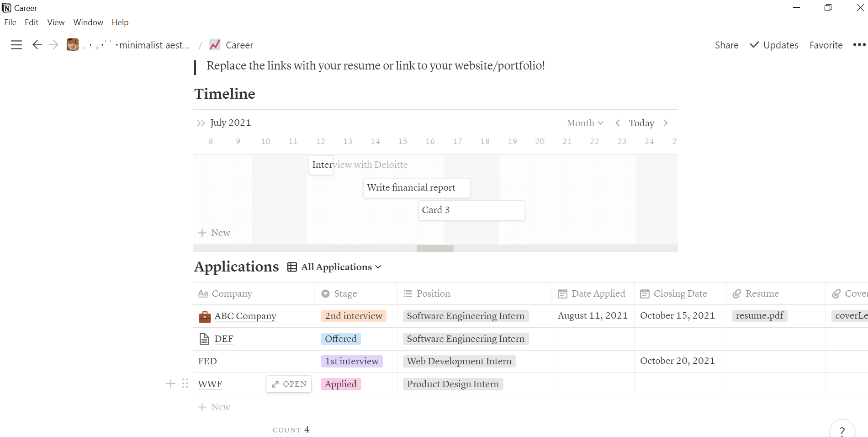Click the calendar icon in Closing Date header
Image resolution: width=868 pixels, height=437 pixels.
tap(644, 293)
